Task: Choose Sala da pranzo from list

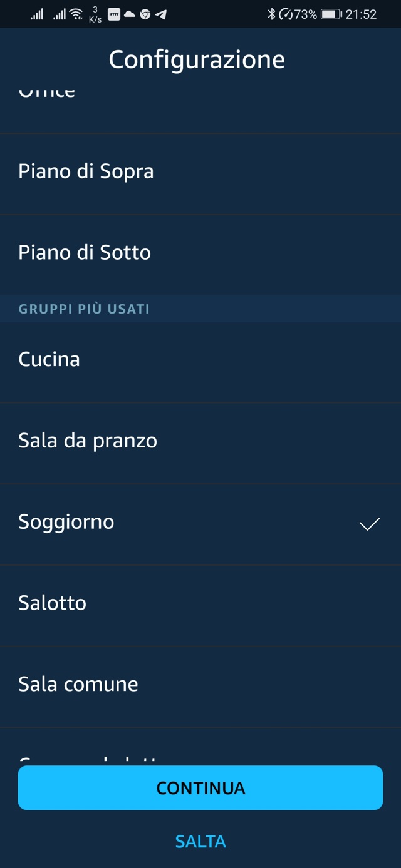Action: [88, 441]
